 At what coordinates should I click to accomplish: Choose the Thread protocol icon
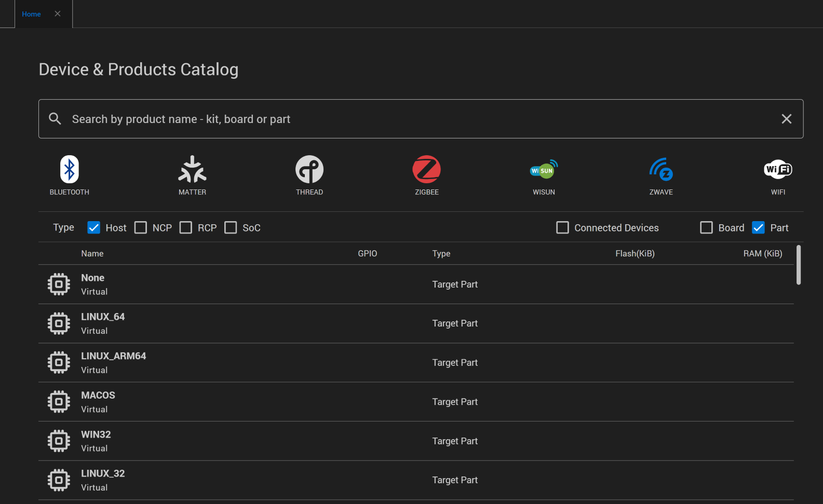(x=309, y=169)
